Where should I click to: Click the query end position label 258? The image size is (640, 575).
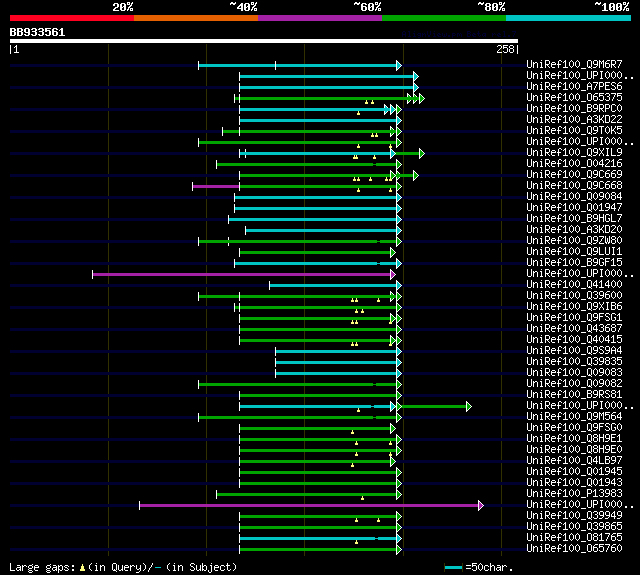pos(505,49)
